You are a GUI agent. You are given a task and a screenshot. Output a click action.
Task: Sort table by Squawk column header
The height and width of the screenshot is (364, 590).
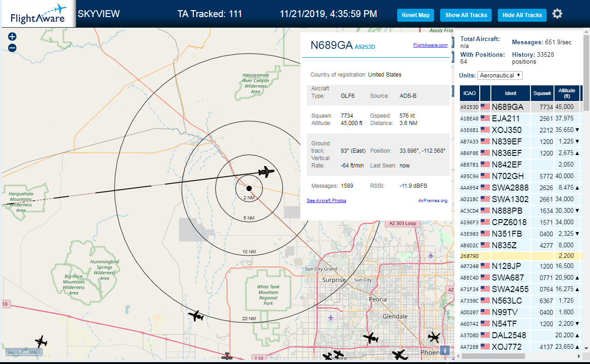pyautogui.click(x=542, y=93)
